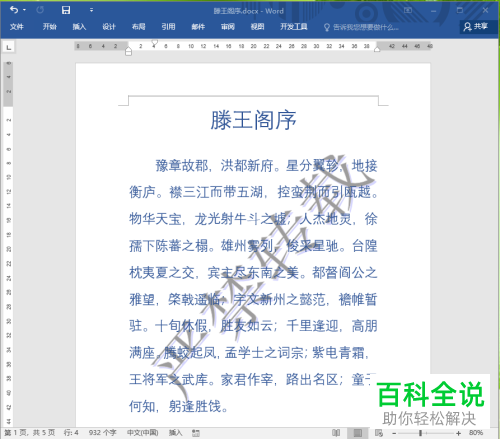Image resolution: width=500 pixels, height=439 pixels.
Task: Click the text 豫章故郡 in first line
Action: click(x=182, y=166)
